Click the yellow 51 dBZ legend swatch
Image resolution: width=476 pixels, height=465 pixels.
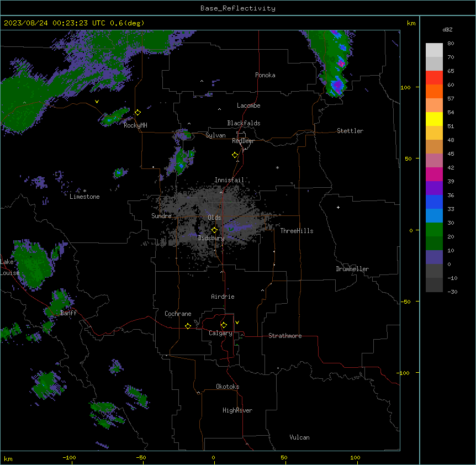coord(434,119)
